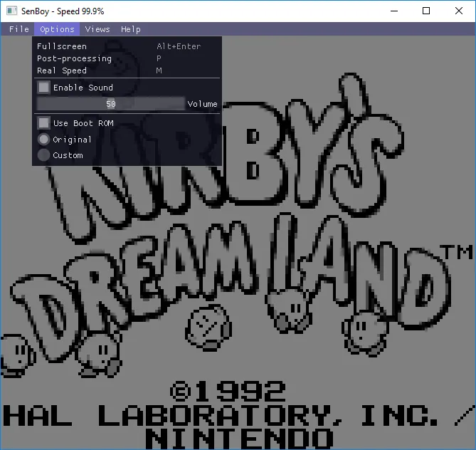The height and width of the screenshot is (450, 476).
Task: Click the HAL LABORATORY, INC. text
Action: point(221,415)
